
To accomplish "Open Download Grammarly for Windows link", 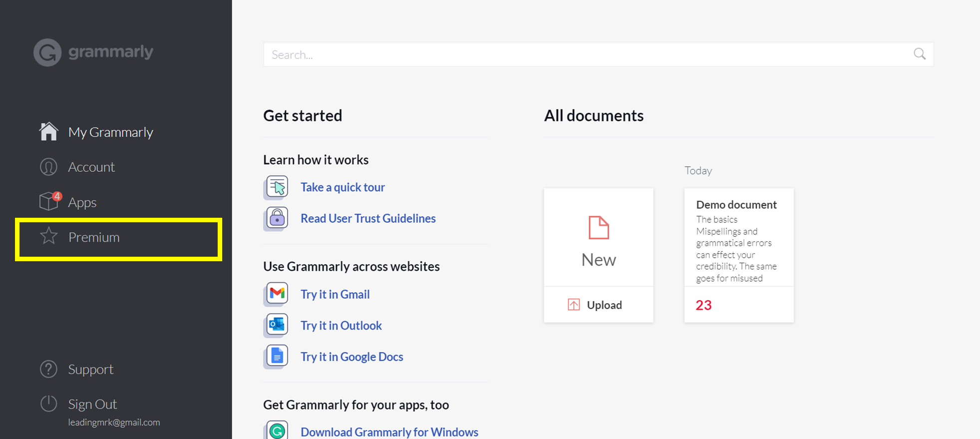I will [x=389, y=432].
